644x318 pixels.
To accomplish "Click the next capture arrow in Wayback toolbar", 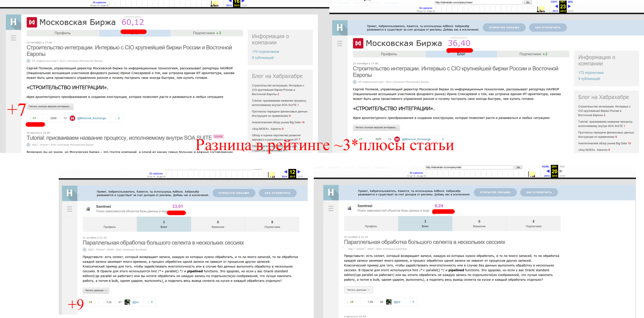I will [x=243, y=2].
